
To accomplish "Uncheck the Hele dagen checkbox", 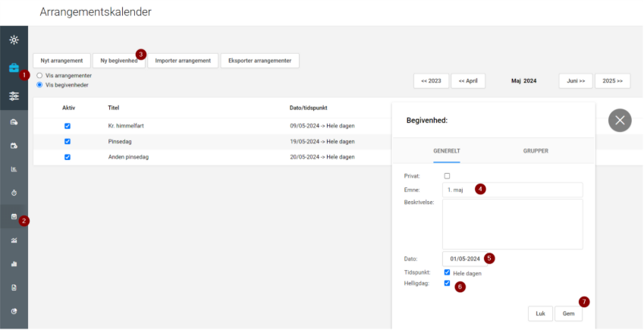I will [447, 272].
